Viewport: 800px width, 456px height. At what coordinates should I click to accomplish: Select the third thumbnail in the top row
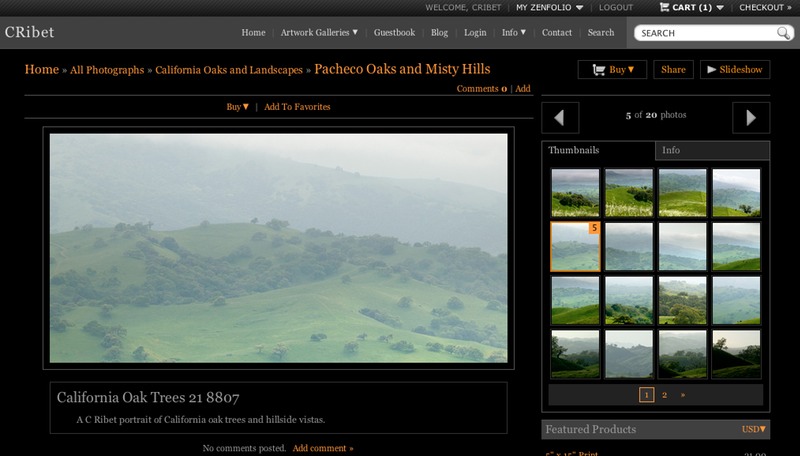point(683,193)
